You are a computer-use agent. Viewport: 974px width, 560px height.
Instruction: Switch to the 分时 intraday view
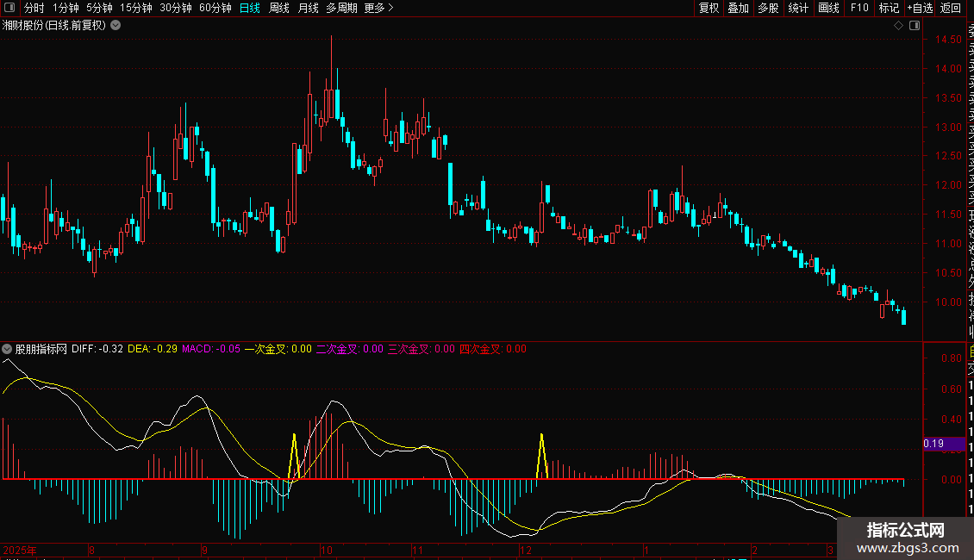coord(34,8)
